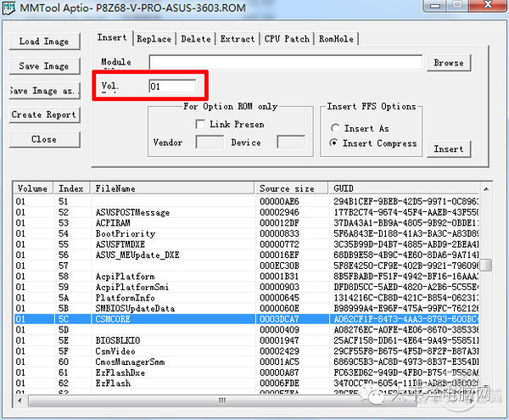Click the Save Image button
Viewport: 509px width, 420px height.
click(x=44, y=66)
